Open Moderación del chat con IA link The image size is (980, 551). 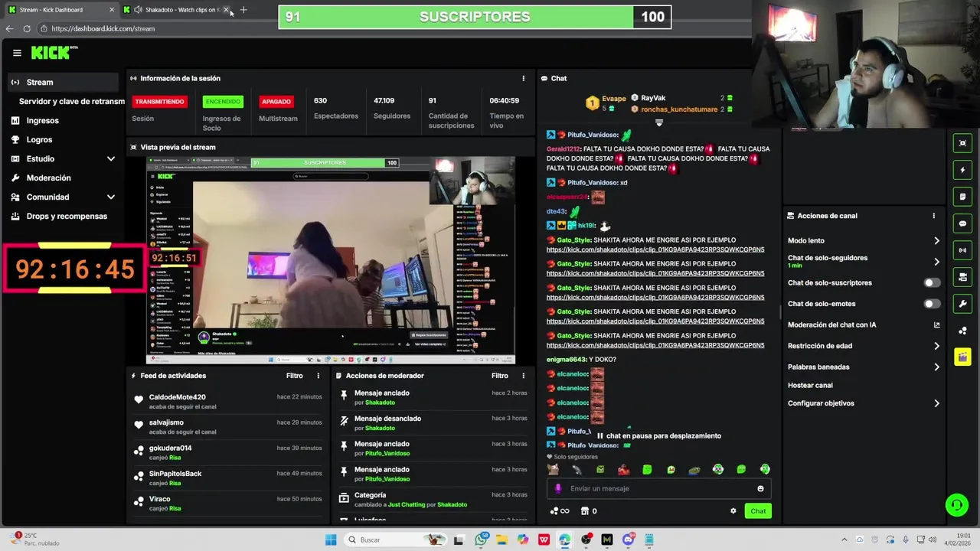(x=864, y=324)
